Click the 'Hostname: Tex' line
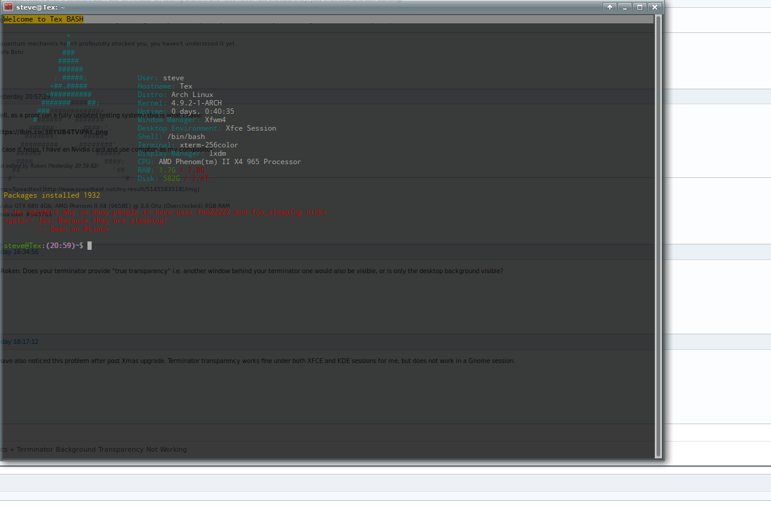 165,86
